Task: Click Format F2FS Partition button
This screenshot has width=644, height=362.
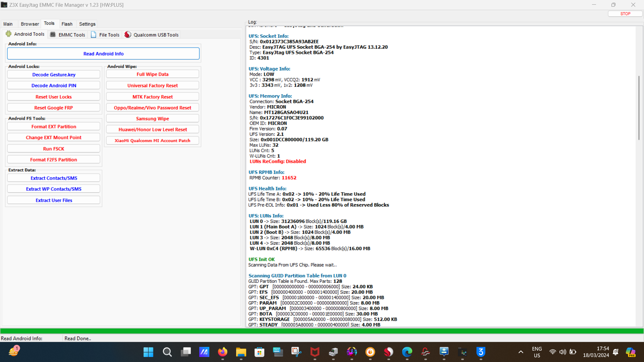Action: pos(54,160)
